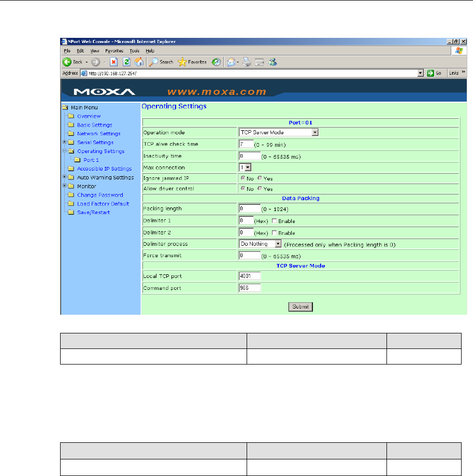Click the folder icon beside Accessible IP Settings
The height and width of the screenshot is (476, 473).
(x=71, y=169)
